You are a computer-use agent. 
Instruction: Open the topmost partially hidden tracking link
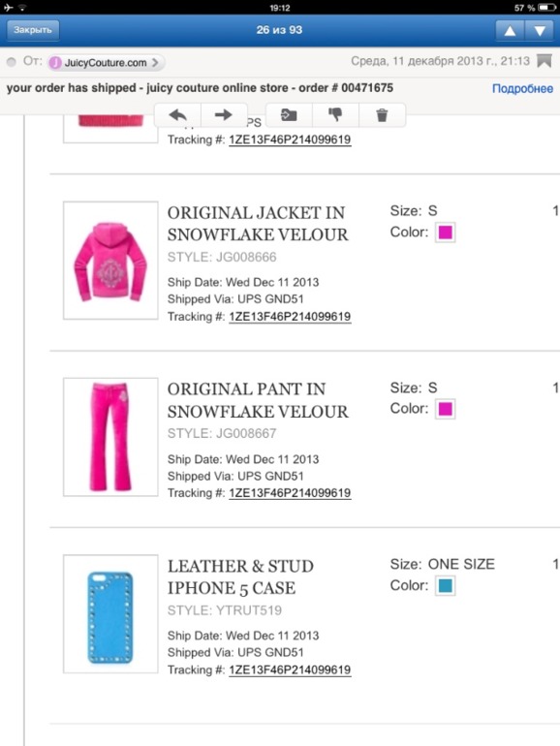(x=290, y=140)
